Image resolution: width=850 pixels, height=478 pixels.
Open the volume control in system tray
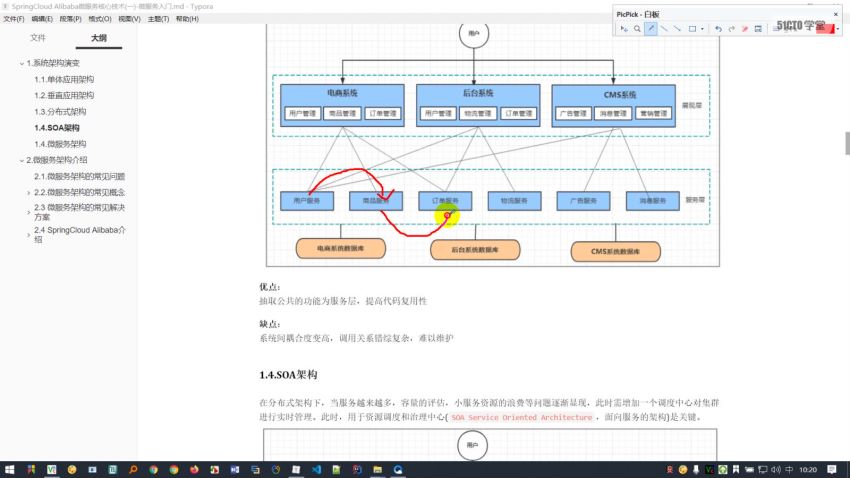click(776, 469)
